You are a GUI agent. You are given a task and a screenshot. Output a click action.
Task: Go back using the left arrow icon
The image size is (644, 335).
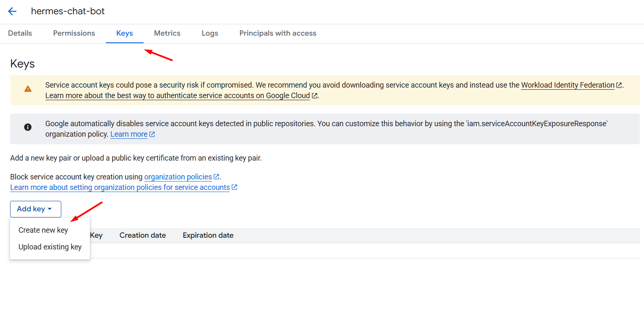[x=12, y=11]
